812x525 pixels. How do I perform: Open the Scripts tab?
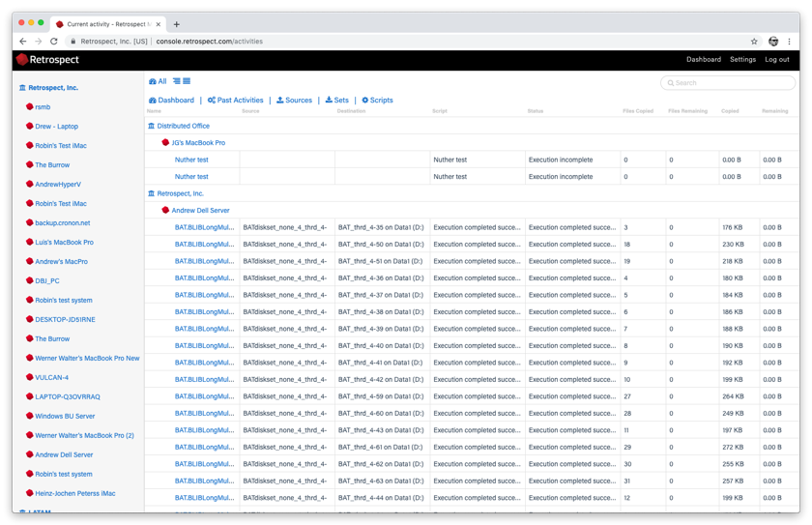click(378, 100)
